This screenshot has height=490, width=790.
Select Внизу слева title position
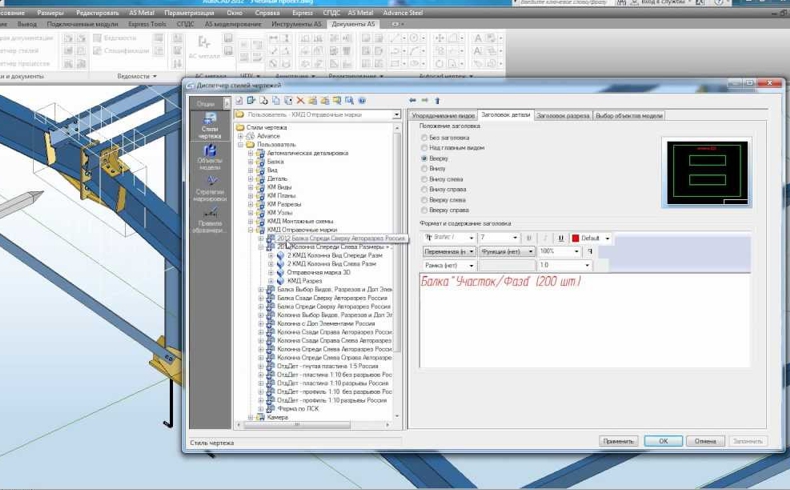pyautogui.click(x=425, y=179)
